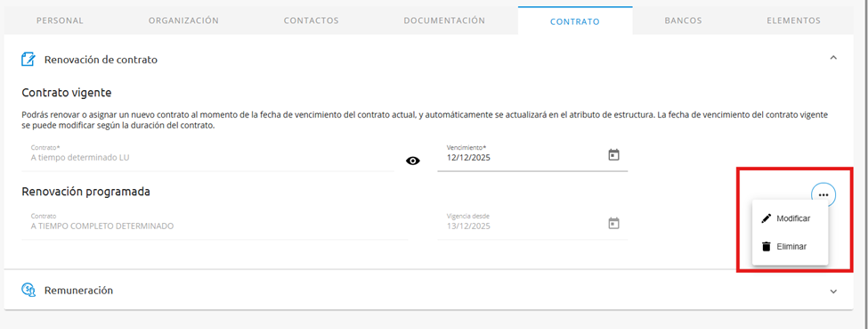Go to the CONTACTOS tab
The height and width of the screenshot is (329, 868).
311,21
